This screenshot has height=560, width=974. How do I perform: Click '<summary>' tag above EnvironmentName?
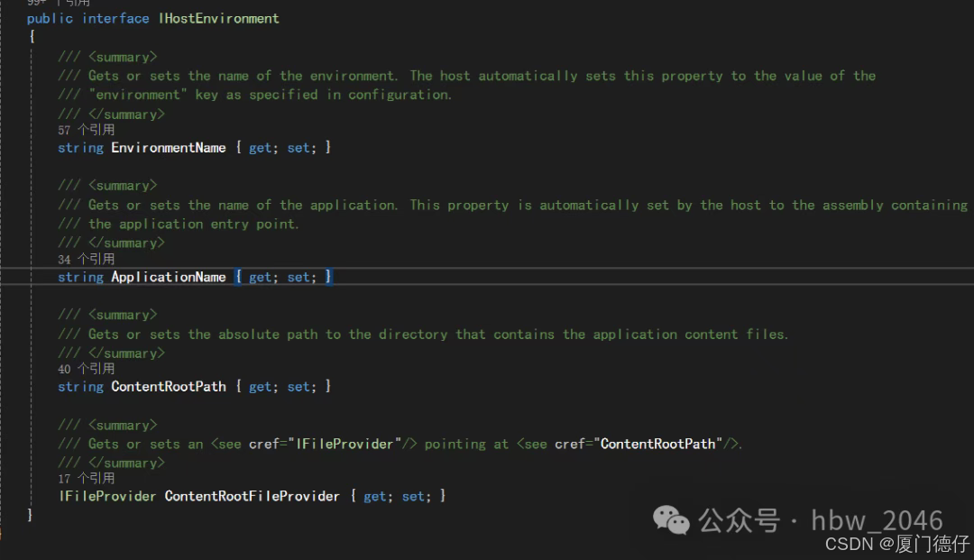[123, 57]
